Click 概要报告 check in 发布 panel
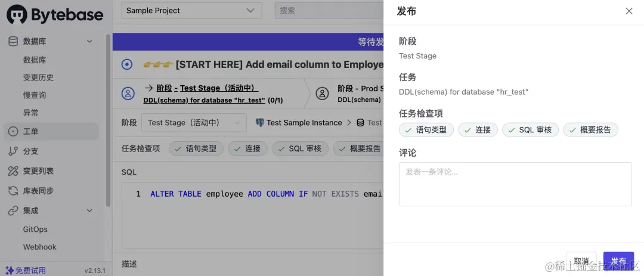644x276 pixels. click(590, 130)
